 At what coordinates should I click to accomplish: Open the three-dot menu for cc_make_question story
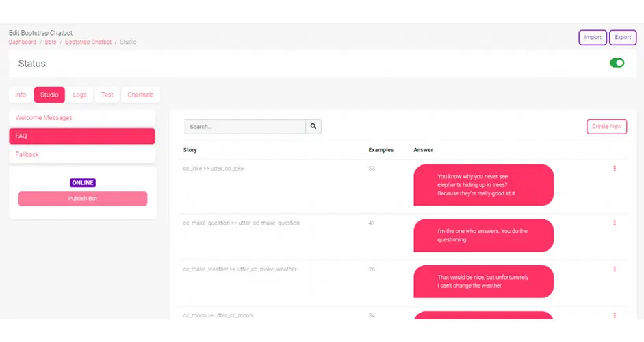point(615,223)
